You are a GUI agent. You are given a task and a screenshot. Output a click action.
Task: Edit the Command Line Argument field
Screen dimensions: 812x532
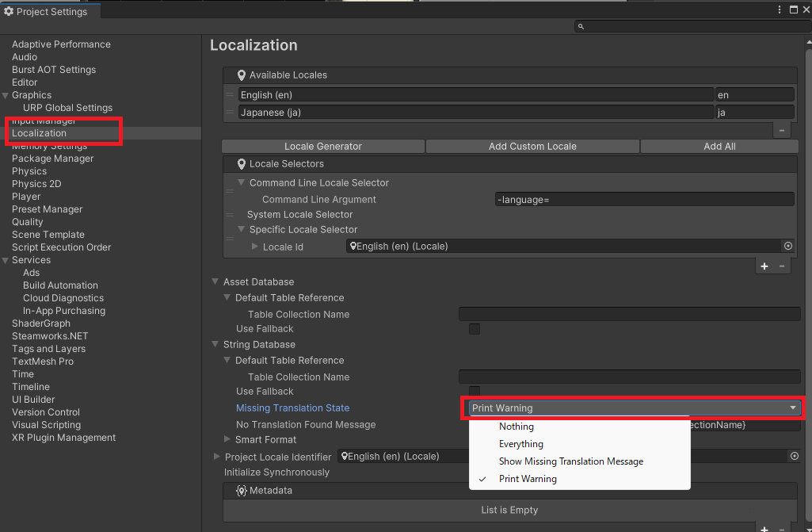pos(644,199)
